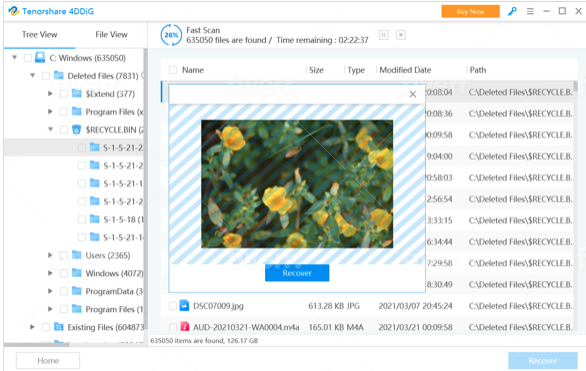Screen dimensions: 586x371
Task: Switch to the File View tab
Action: pyautogui.click(x=111, y=34)
